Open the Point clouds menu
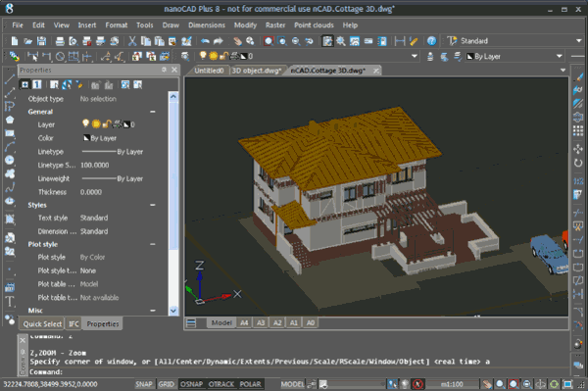Screen dimensions: 588x391 pos(314,25)
